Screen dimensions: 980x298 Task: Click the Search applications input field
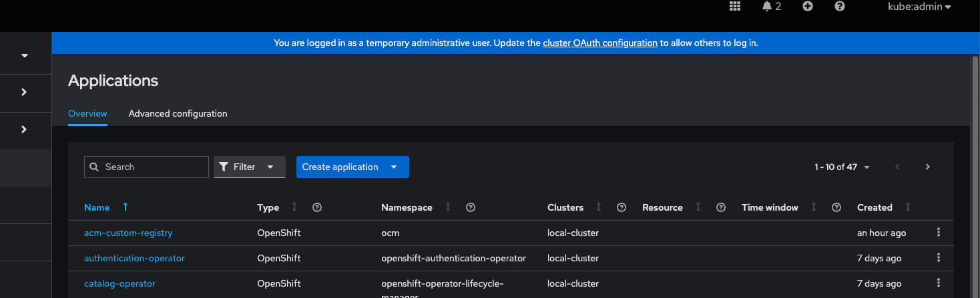[154, 167]
